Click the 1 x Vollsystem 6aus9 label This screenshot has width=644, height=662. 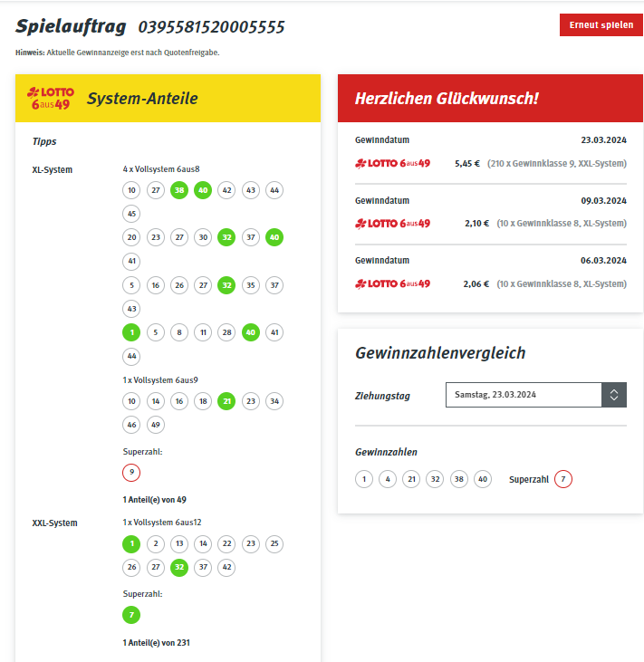pyautogui.click(x=160, y=380)
